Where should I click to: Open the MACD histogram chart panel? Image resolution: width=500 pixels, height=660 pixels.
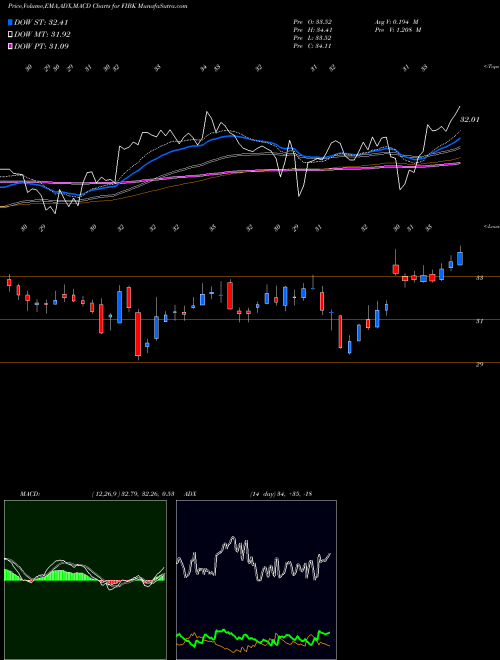click(x=85, y=580)
